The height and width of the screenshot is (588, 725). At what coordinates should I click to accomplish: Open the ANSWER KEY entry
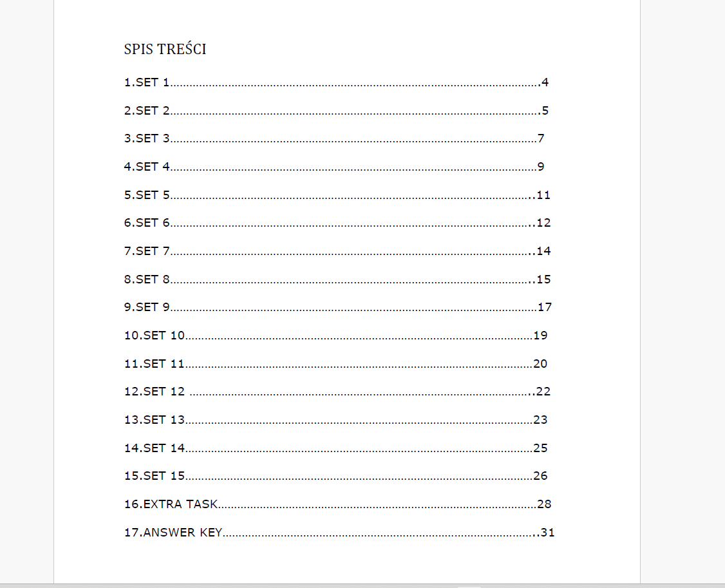click(x=173, y=533)
